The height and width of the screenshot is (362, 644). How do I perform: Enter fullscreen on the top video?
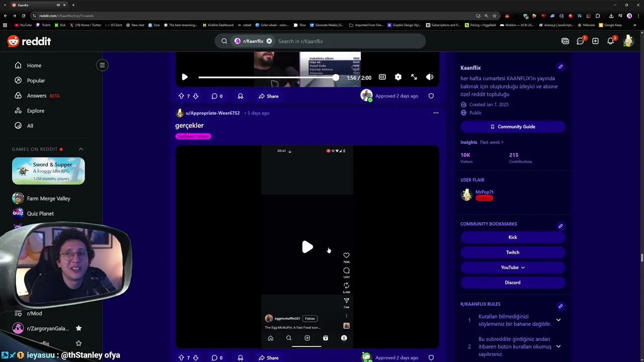(x=414, y=77)
